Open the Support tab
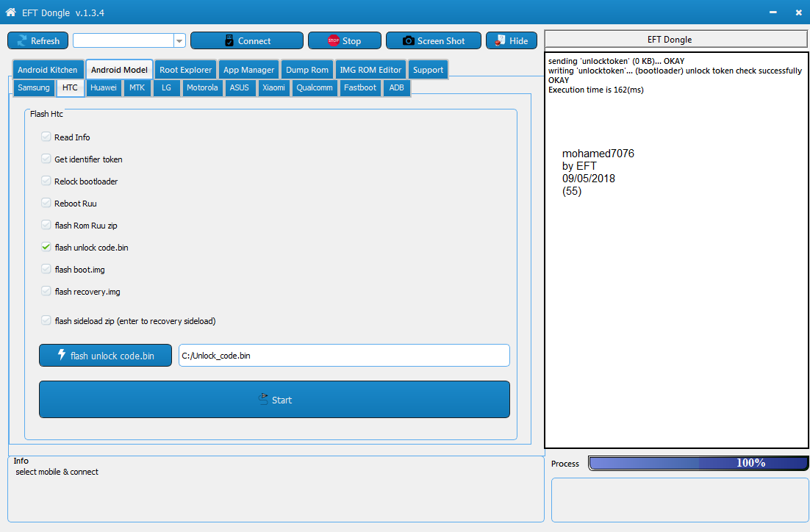This screenshot has width=810, height=532. (428, 70)
